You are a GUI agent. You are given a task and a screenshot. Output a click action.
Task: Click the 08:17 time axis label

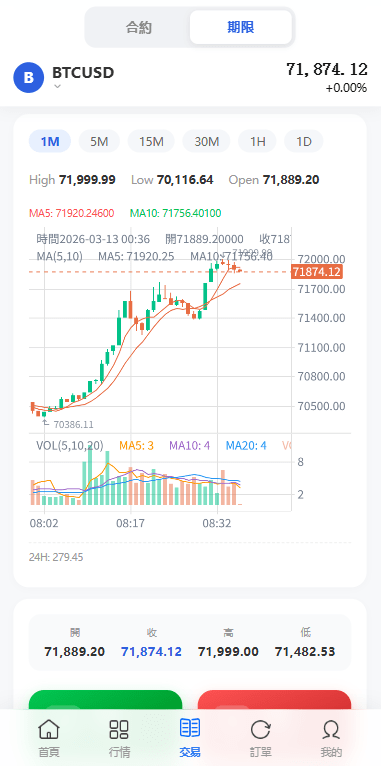(x=130, y=523)
